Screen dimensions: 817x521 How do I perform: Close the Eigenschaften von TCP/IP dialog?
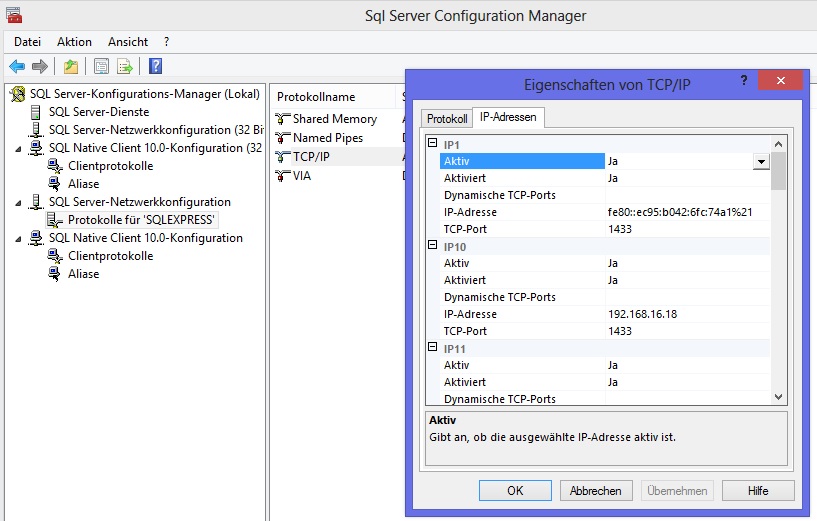[x=781, y=80]
